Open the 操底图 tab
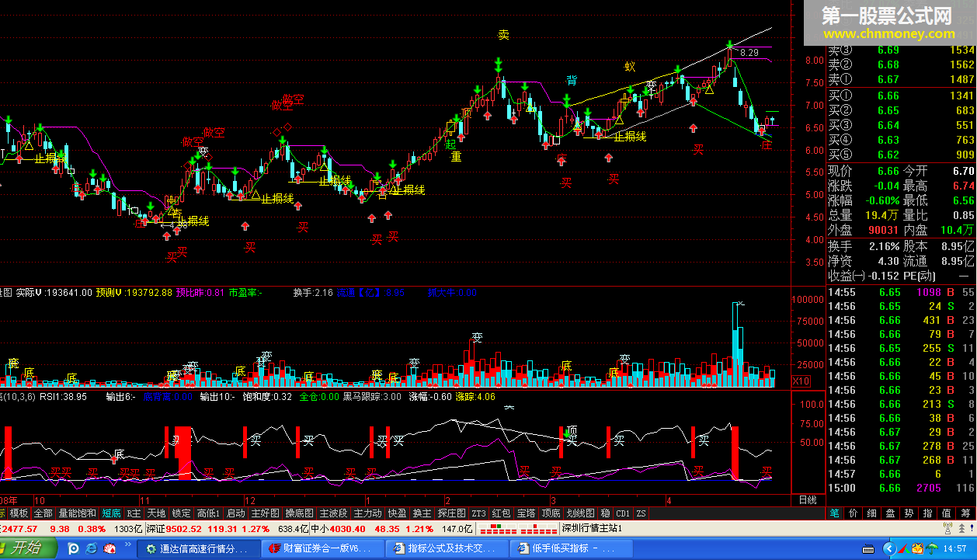The width and height of the screenshot is (977, 560). (x=299, y=513)
